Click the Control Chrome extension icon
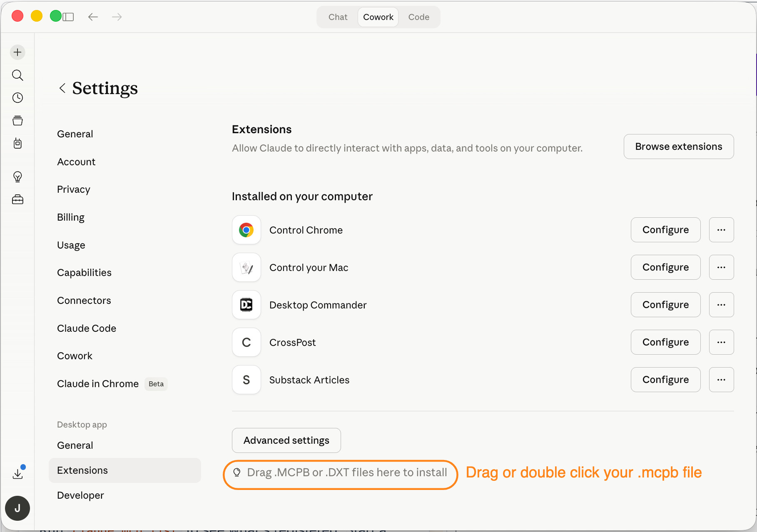The image size is (757, 532). coord(247,230)
